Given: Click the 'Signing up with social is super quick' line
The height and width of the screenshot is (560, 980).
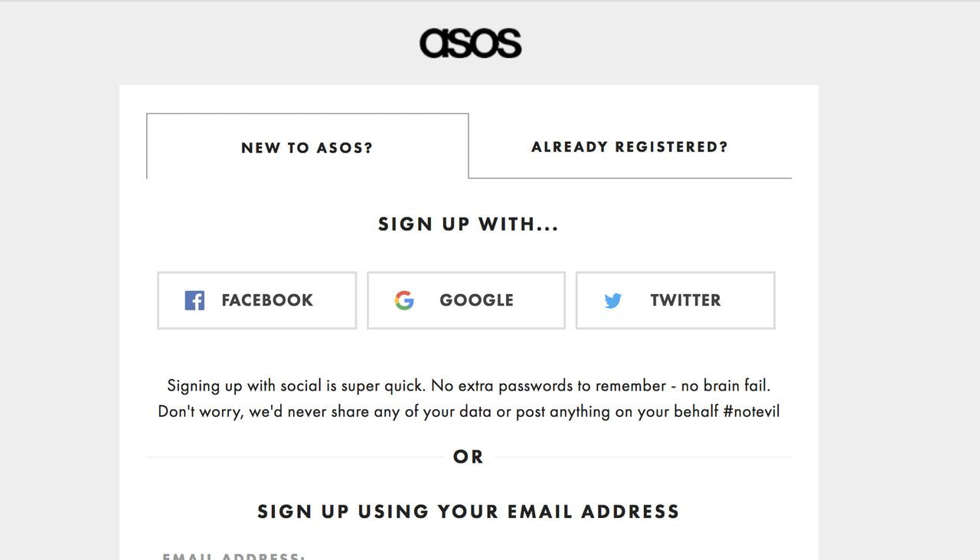Looking at the screenshot, I should (x=469, y=385).
